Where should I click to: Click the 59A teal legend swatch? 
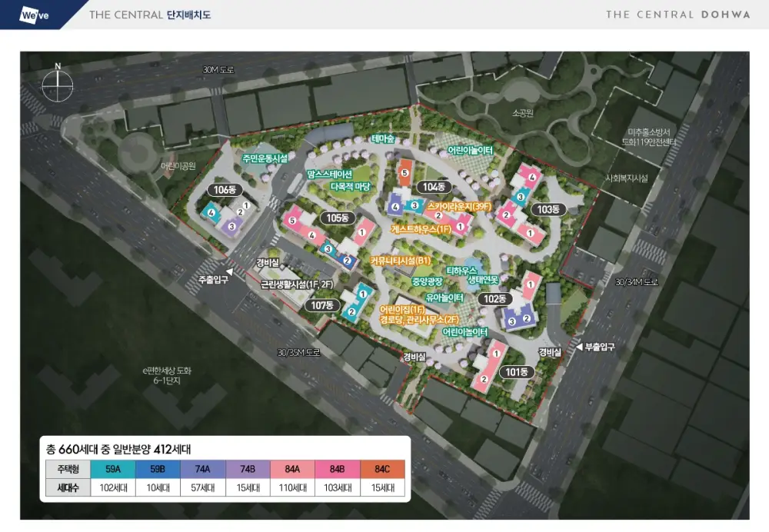coord(112,468)
